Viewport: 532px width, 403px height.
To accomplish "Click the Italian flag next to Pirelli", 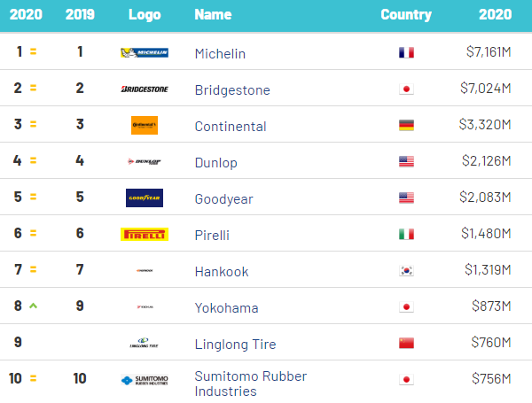I will click(406, 234).
